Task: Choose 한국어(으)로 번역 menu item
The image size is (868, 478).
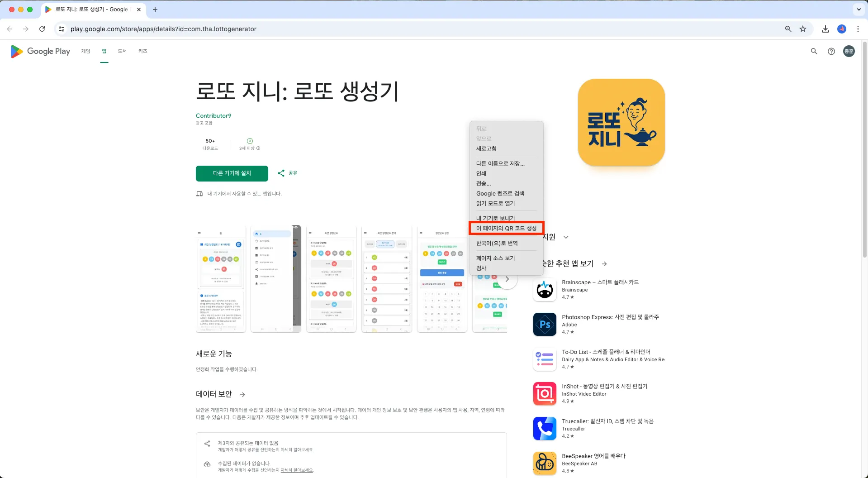Action: coord(506,243)
